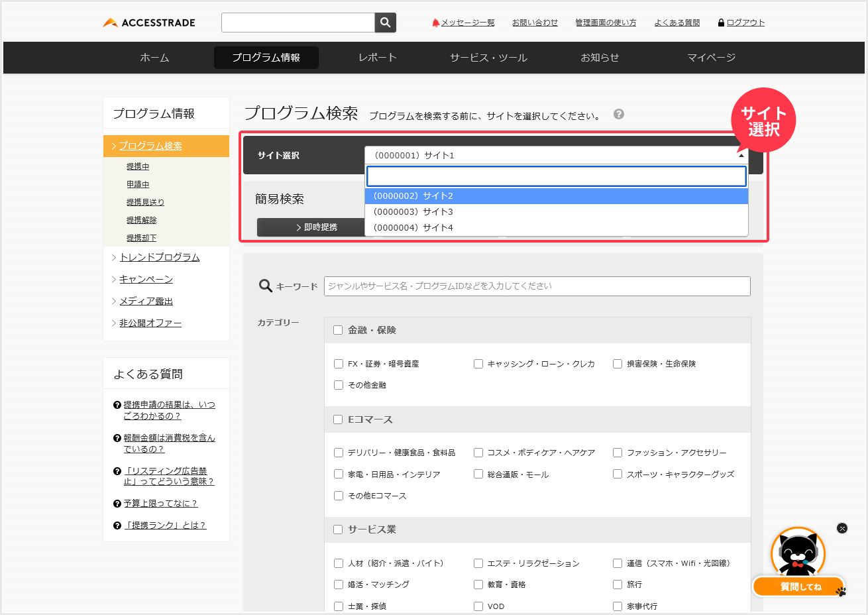Expand メディア露出 sidebar item

coord(146,301)
